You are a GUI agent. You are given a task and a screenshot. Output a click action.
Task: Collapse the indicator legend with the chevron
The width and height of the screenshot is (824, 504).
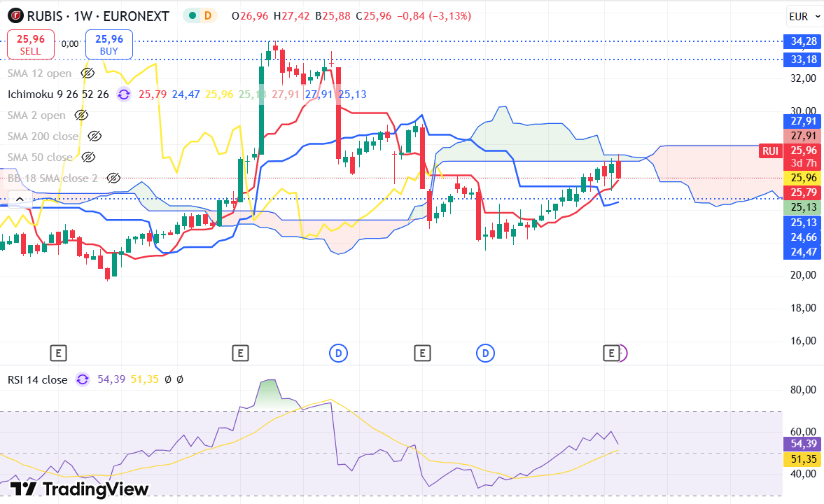pos(20,199)
